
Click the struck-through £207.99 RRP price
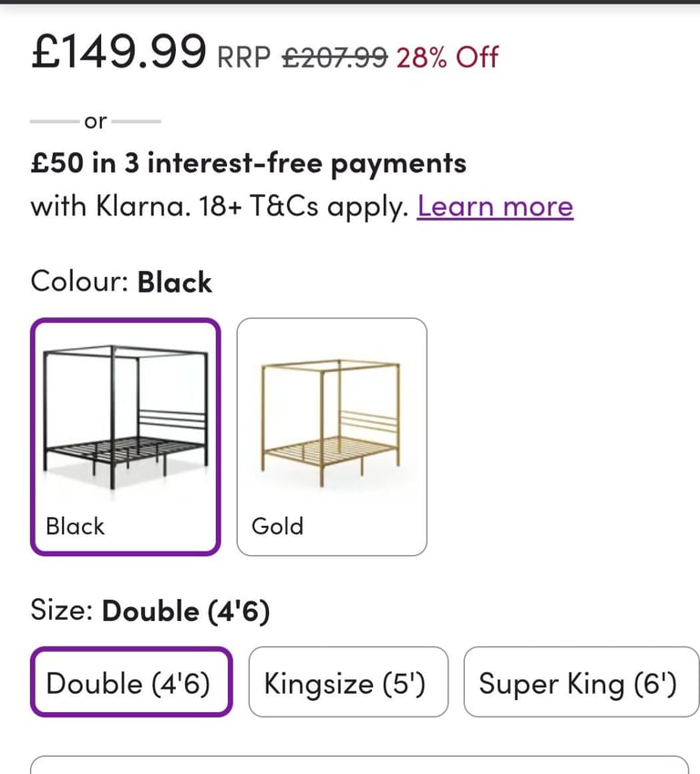click(335, 57)
